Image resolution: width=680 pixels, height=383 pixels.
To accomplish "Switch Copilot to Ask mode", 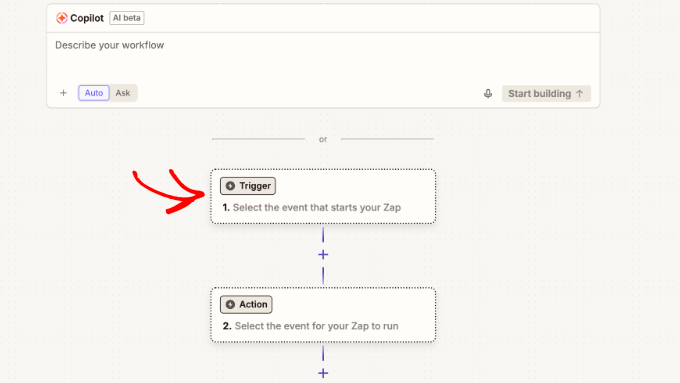I will coord(123,93).
